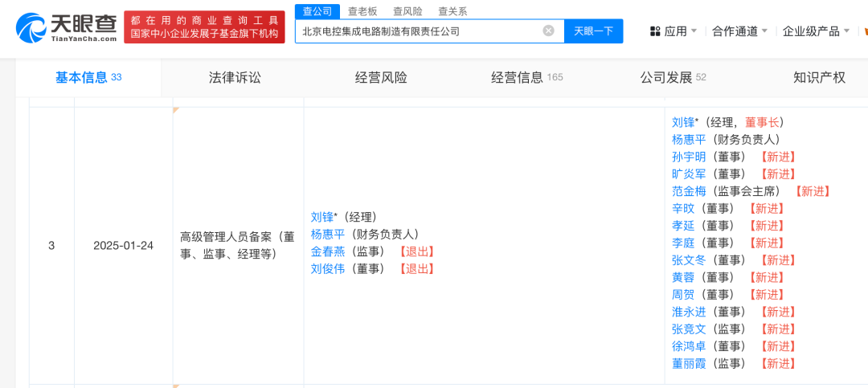Image resolution: width=868 pixels, height=388 pixels.
Task: Click 【新进】 tag beside 董丽霞
Action: pyautogui.click(x=778, y=364)
